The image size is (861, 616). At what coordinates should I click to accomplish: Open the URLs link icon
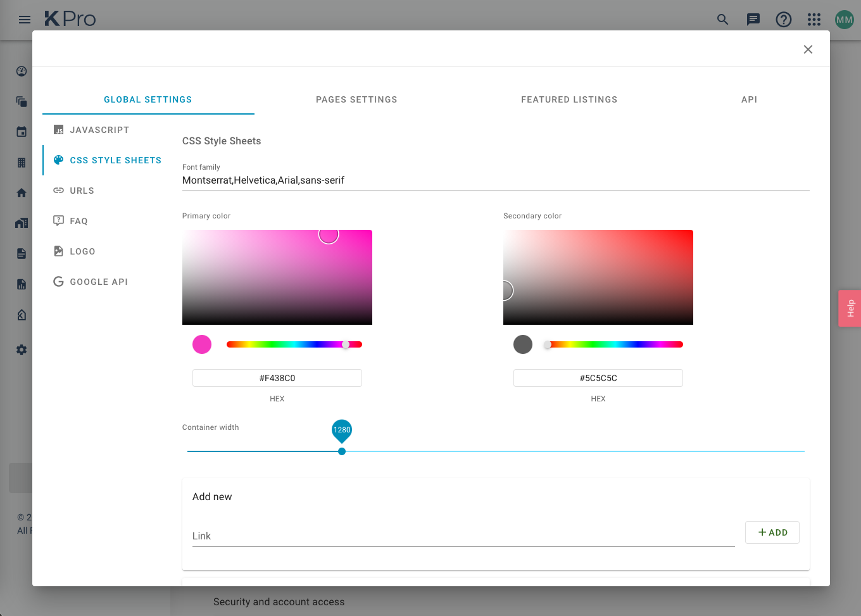pyautogui.click(x=59, y=191)
